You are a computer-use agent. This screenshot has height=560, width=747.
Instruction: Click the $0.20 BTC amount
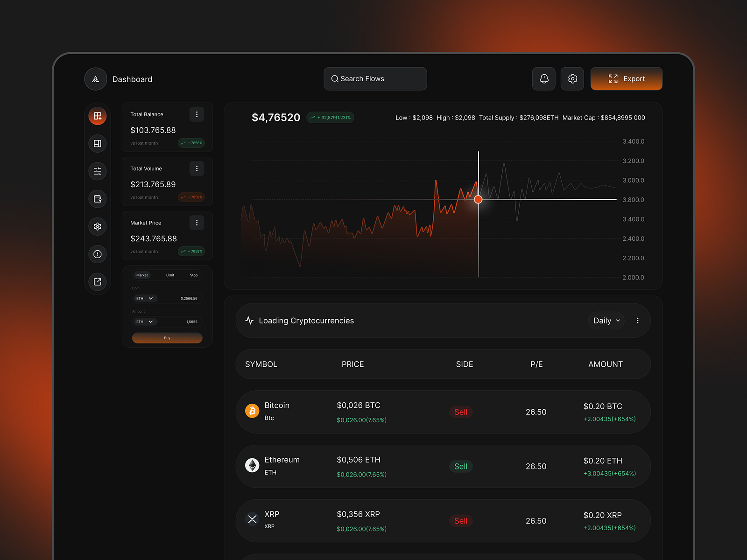[x=603, y=406]
